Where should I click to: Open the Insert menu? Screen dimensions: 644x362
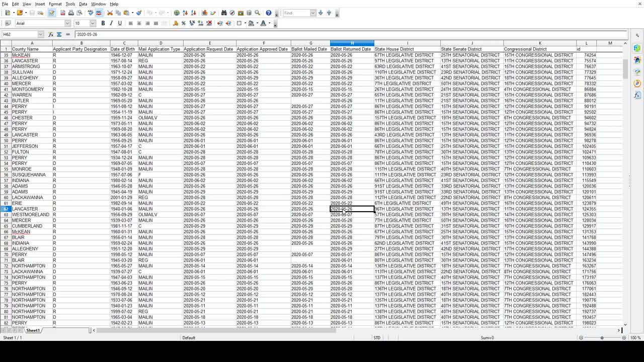pyautogui.click(x=40, y=4)
